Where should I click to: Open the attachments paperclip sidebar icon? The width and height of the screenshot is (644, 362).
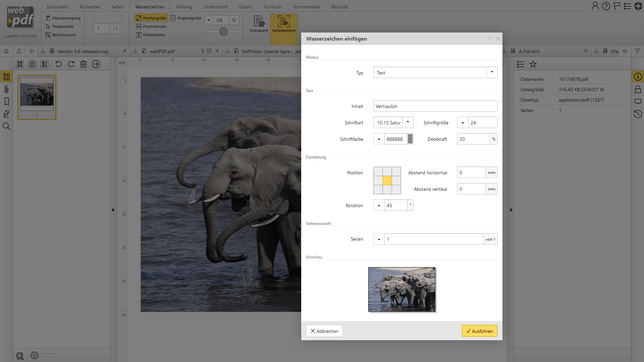pos(6,89)
